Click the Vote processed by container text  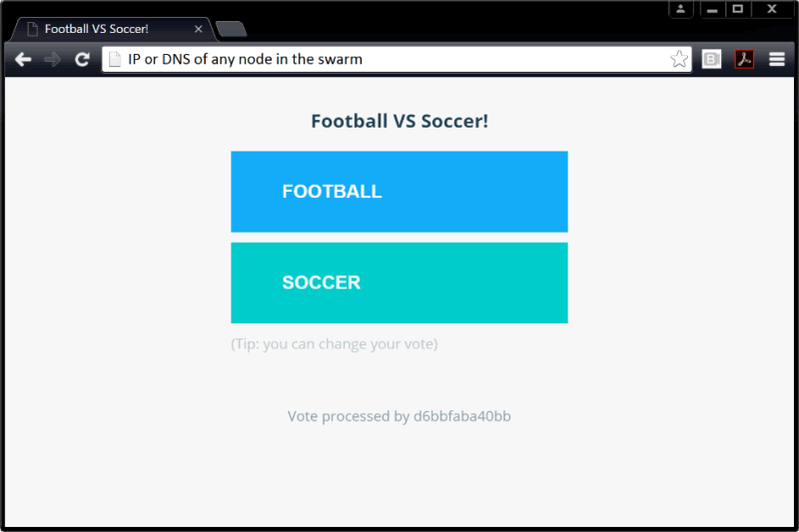click(x=399, y=416)
